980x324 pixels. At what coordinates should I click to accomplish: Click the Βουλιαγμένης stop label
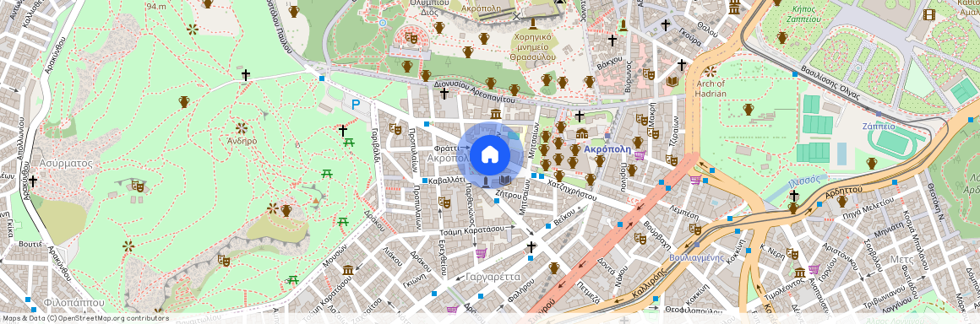pyautogui.click(x=696, y=257)
